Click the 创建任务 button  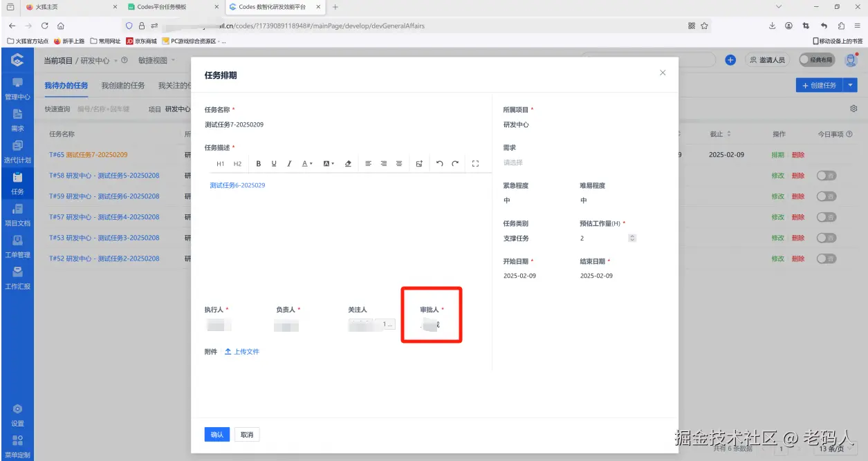tap(820, 85)
